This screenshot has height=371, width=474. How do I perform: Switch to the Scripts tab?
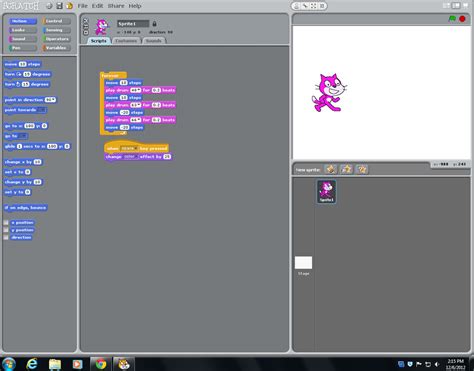pyautogui.click(x=99, y=41)
